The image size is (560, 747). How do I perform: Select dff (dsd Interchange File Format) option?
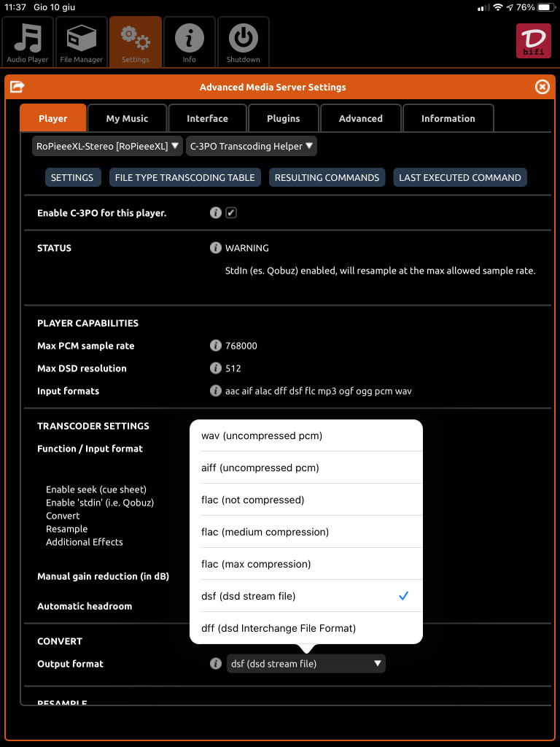tap(306, 628)
